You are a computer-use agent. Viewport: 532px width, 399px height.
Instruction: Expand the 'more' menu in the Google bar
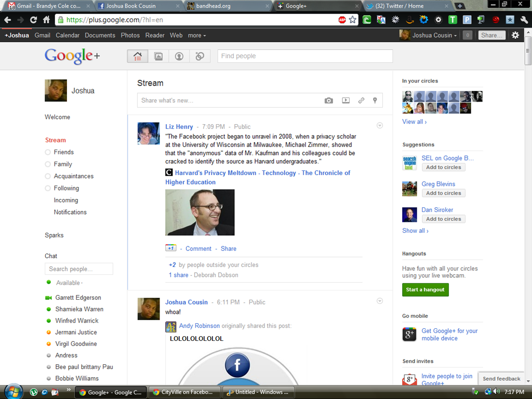click(x=197, y=35)
